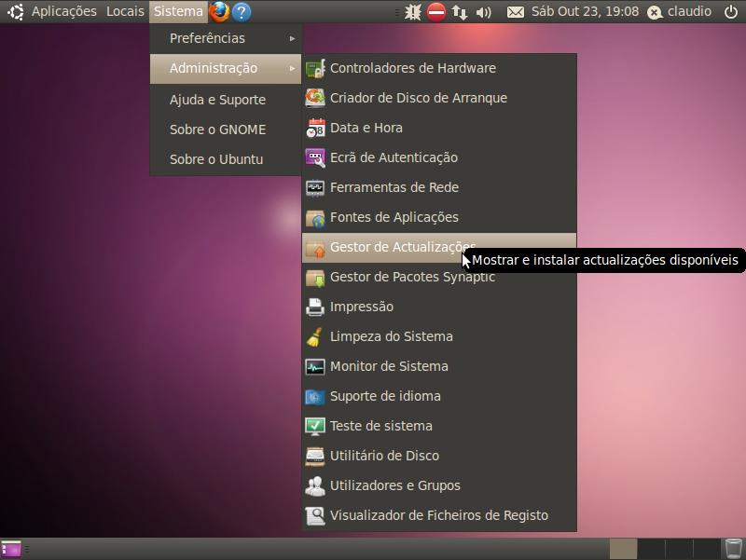This screenshot has height=560, width=746.
Task: Click the blue help icon in panel
Action: pos(242,12)
